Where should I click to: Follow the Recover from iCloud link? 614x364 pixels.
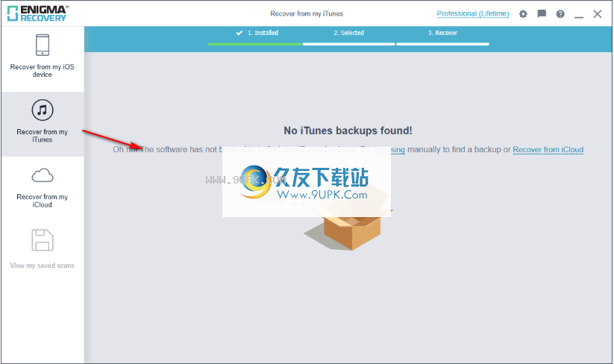pyautogui.click(x=548, y=149)
